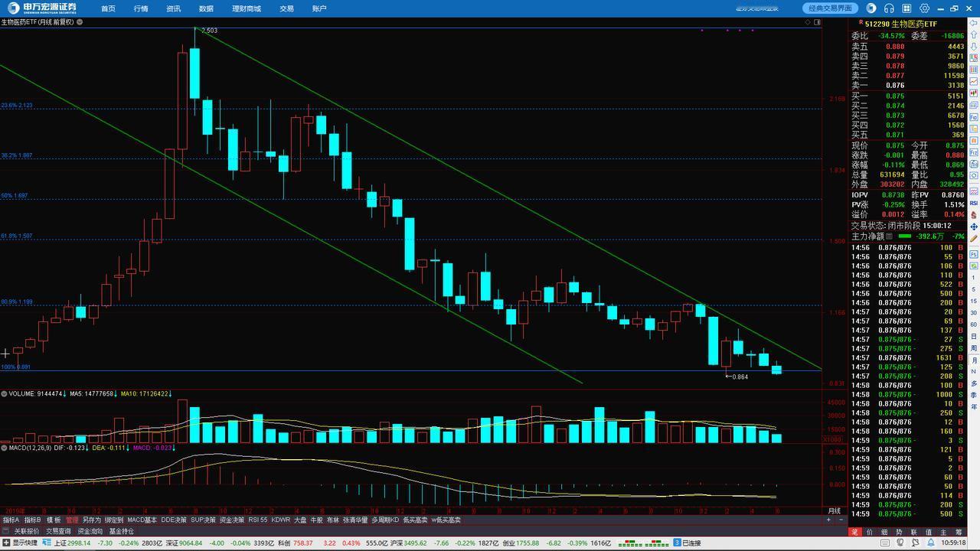Select the 笔 tick tab

click(x=855, y=532)
